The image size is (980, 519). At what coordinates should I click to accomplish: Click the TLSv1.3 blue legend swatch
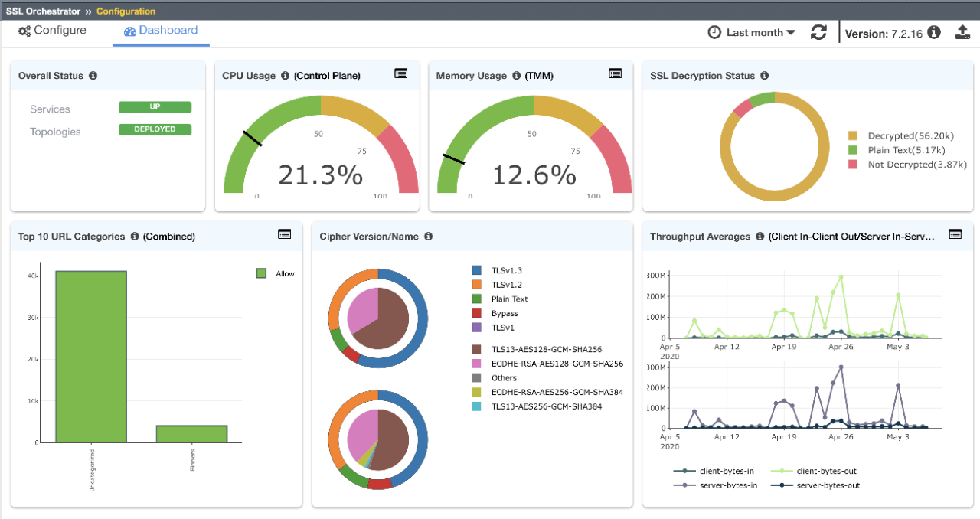477,270
